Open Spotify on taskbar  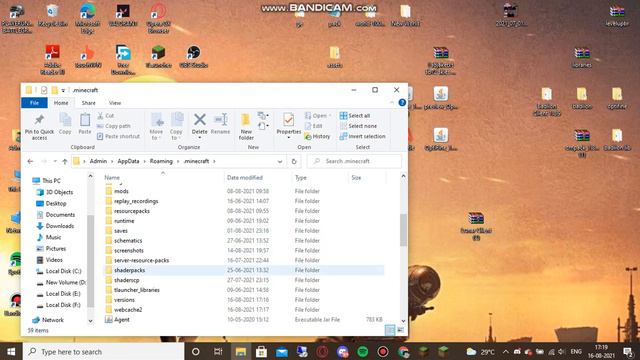pos(363,351)
